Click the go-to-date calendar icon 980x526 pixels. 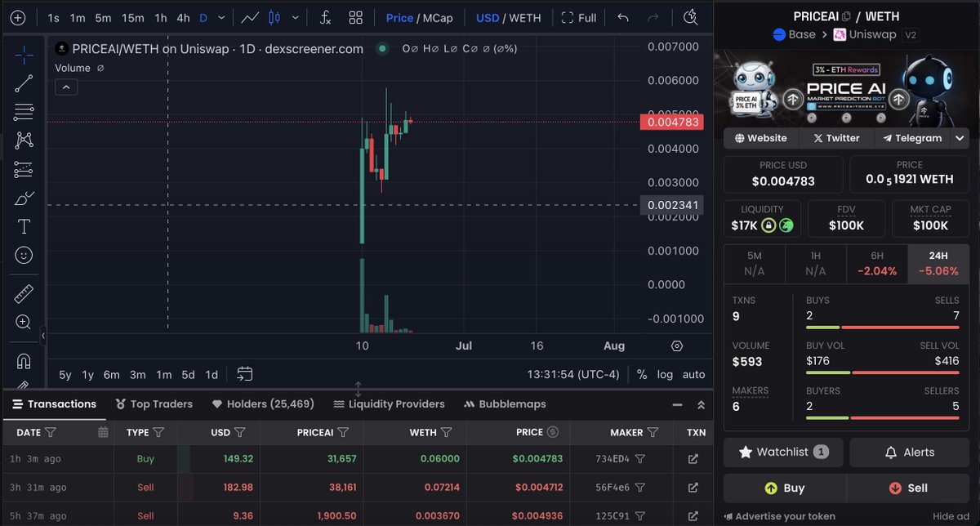(244, 374)
